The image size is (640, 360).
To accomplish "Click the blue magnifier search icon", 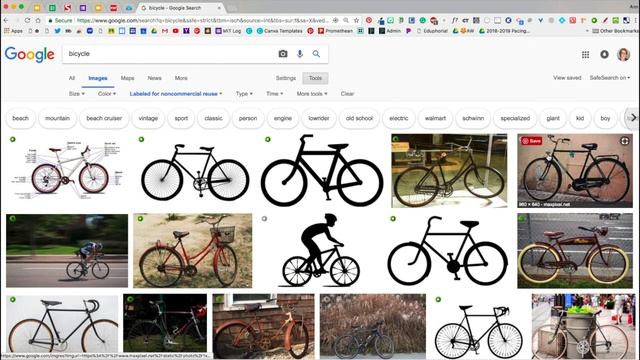I will [316, 54].
